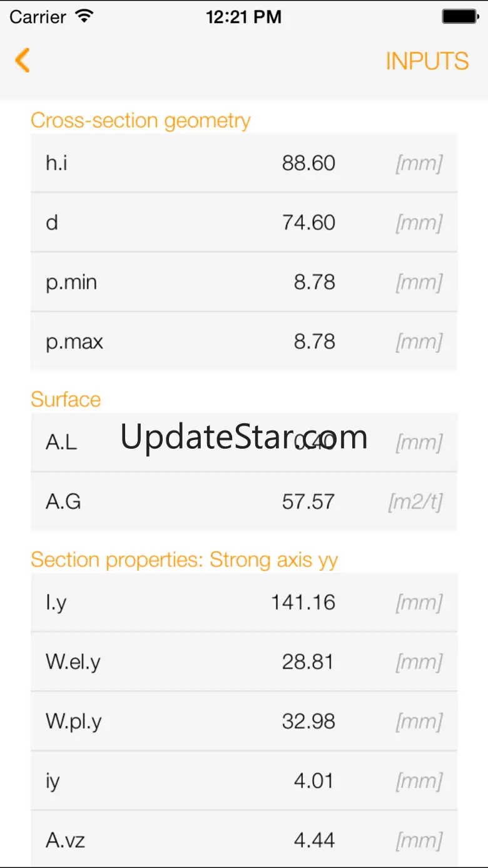Viewport: 488px width, 868px height.
Task: Tap the iy value 4.01
Action: point(314,781)
